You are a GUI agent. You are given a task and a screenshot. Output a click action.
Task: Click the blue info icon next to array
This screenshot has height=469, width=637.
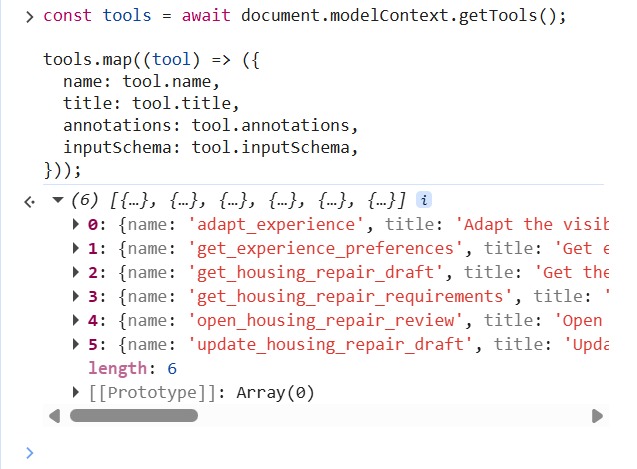[x=424, y=200]
